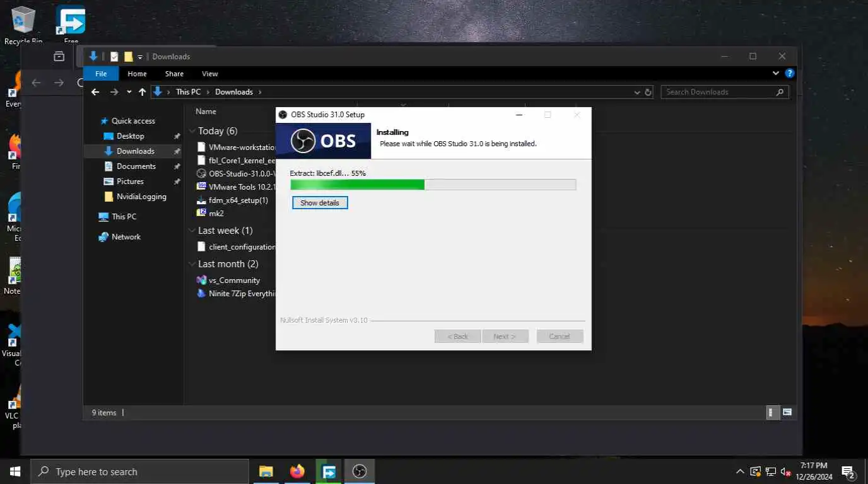This screenshot has height=484, width=868.
Task: Select the VMware-workstation file
Action: (237, 147)
